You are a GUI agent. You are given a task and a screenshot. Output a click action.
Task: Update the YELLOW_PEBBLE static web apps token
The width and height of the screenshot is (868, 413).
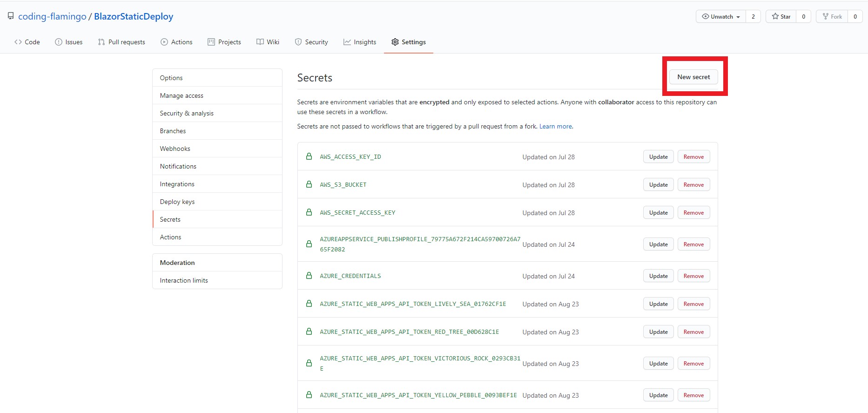coord(658,395)
